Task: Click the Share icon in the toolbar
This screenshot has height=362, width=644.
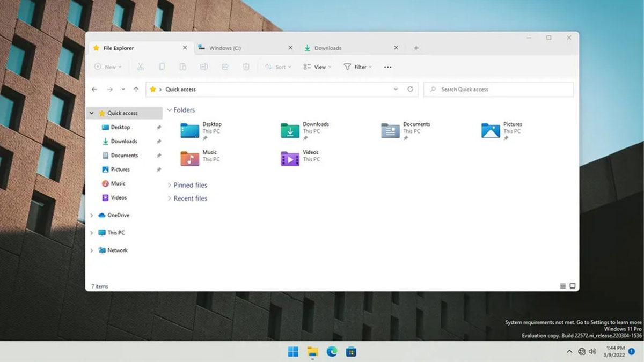Action: tap(224, 67)
